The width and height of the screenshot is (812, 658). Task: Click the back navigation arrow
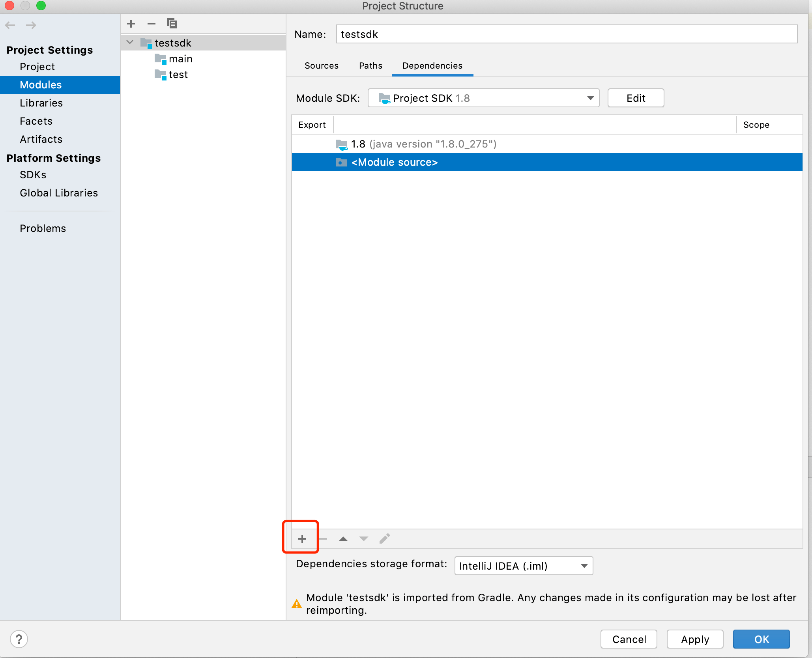[10, 25]
